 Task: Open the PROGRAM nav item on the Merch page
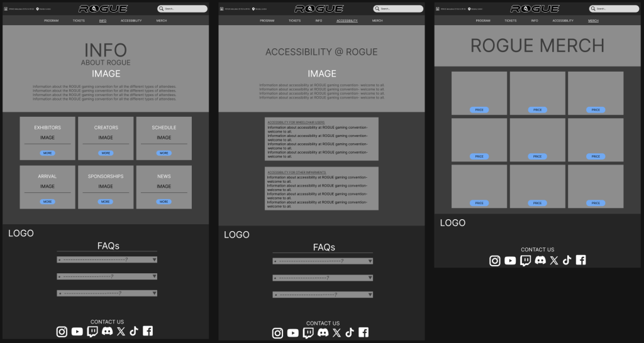(x=483, y=21)
